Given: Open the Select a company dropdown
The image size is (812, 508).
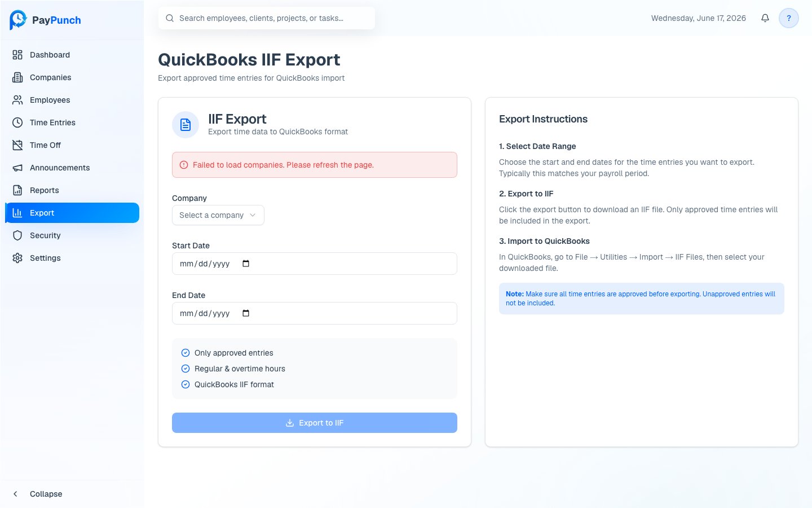Looking at the screenshot, I should click(218, 215).
